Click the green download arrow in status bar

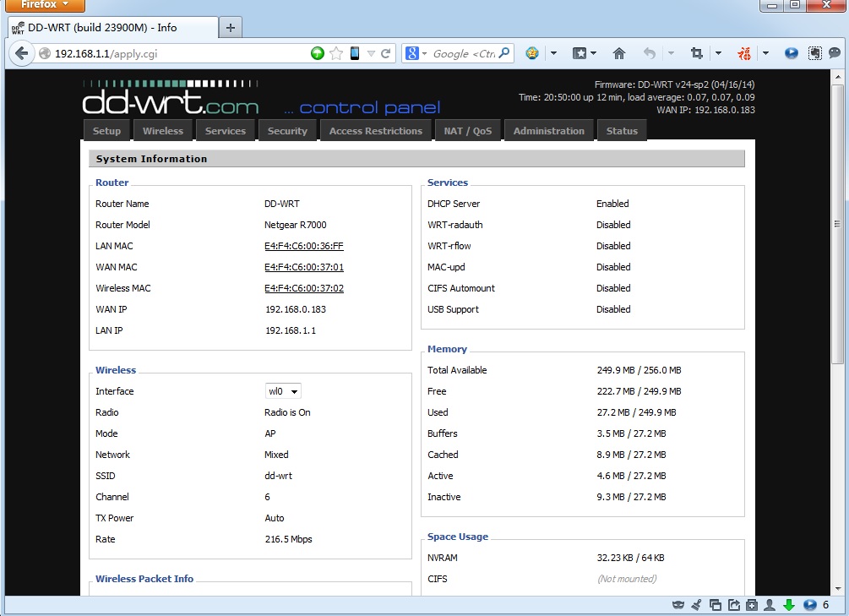[x=789, y=604]
